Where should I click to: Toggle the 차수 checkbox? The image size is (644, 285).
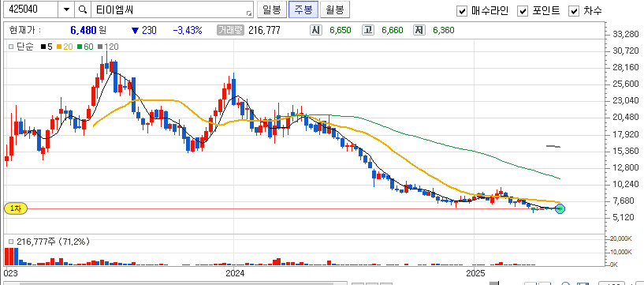tap(574, 11)
